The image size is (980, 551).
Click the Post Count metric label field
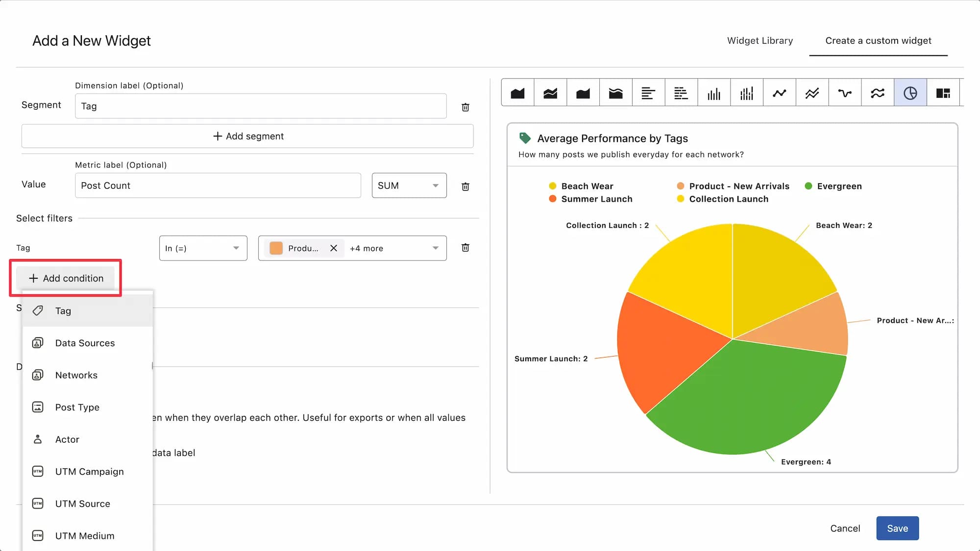(x=218, y=186)
